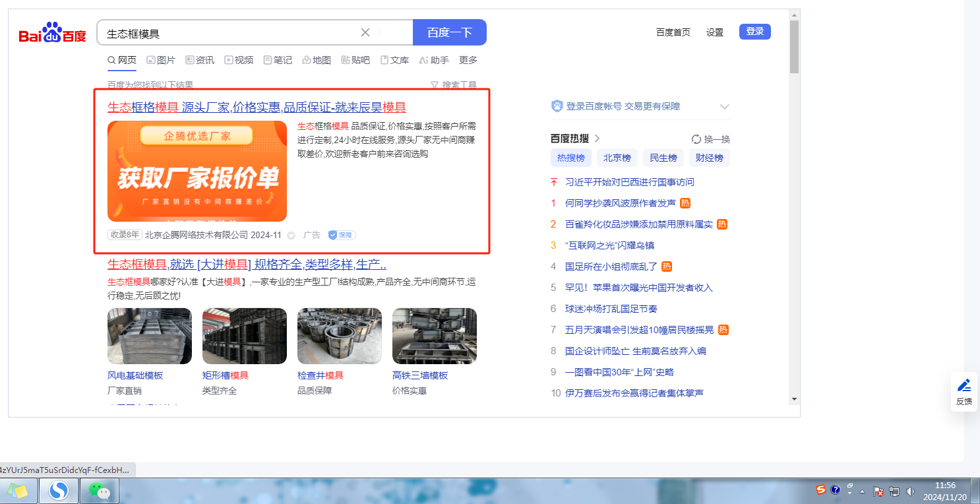This screenshot has height=504, width=980.
Task: Expand the 登录百度帐号 panel chevron
Action: [x=725, y=107]
